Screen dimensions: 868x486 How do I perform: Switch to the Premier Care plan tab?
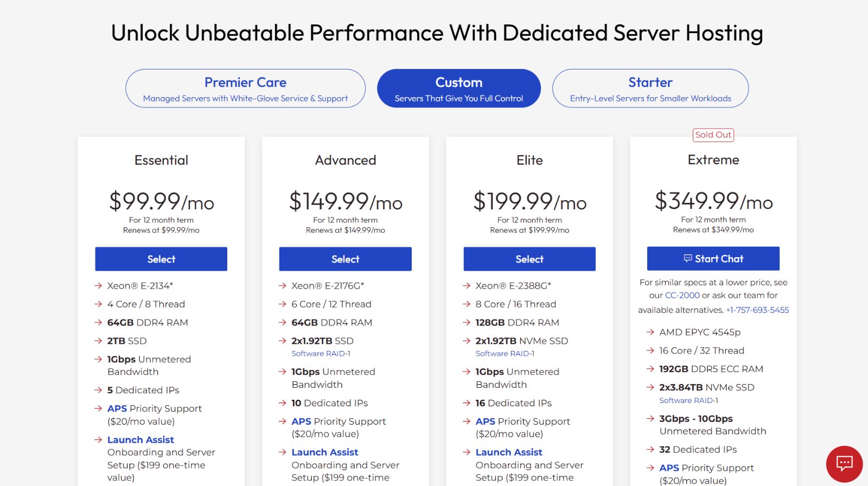tap(245, 88)
